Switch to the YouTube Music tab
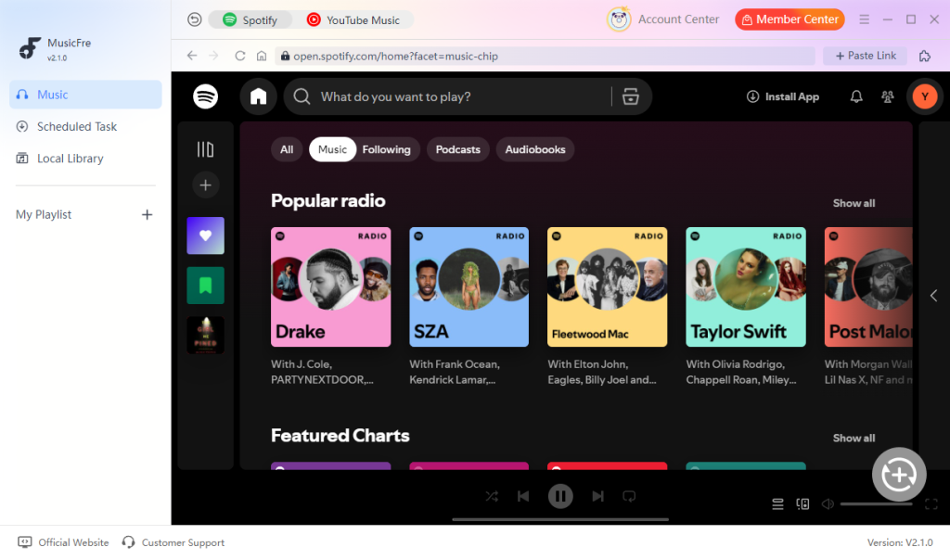 (353, 20)
